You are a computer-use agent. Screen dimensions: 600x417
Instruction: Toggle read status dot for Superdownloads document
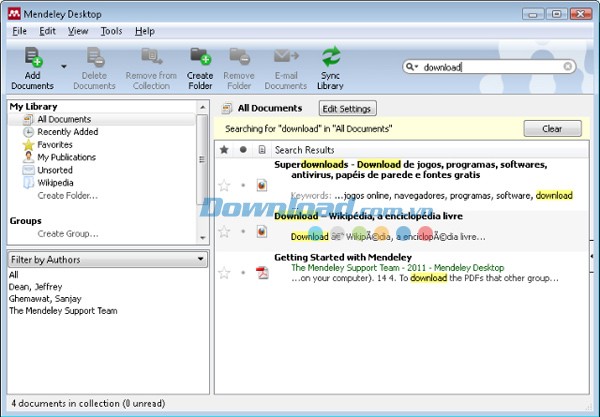click(243, 185)
